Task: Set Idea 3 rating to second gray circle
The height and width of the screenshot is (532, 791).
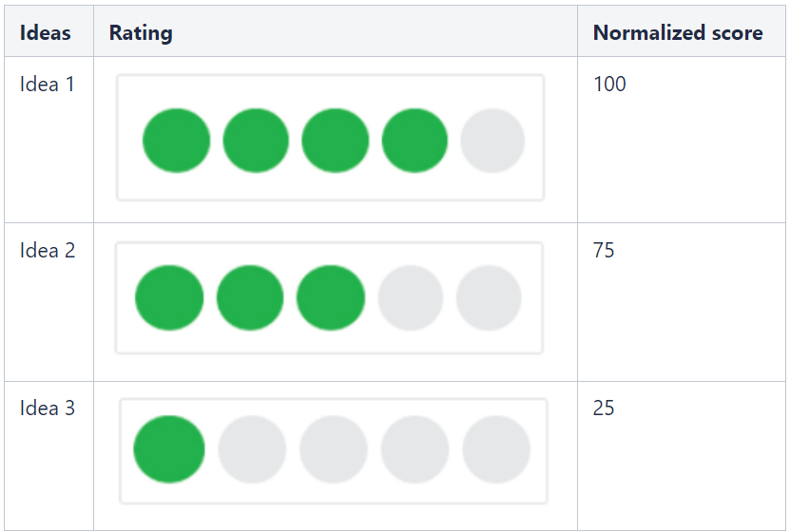Action: [252, 449]
